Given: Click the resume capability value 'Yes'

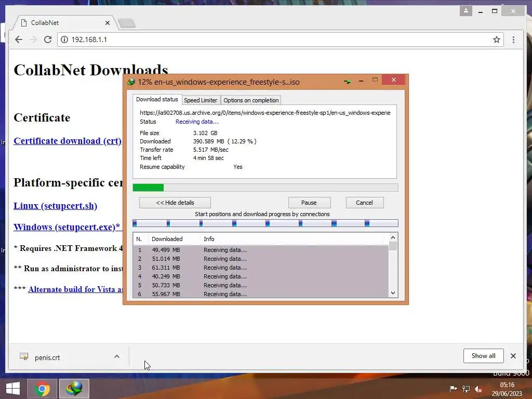Looking at the screenshot, I should (238, 167).
